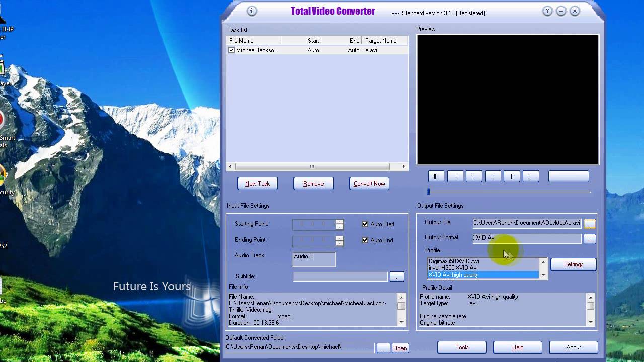Image resolution: width=644 pixels, height=362 pixels.
Task: Click the Remove button
Action: tap(313, 184)
